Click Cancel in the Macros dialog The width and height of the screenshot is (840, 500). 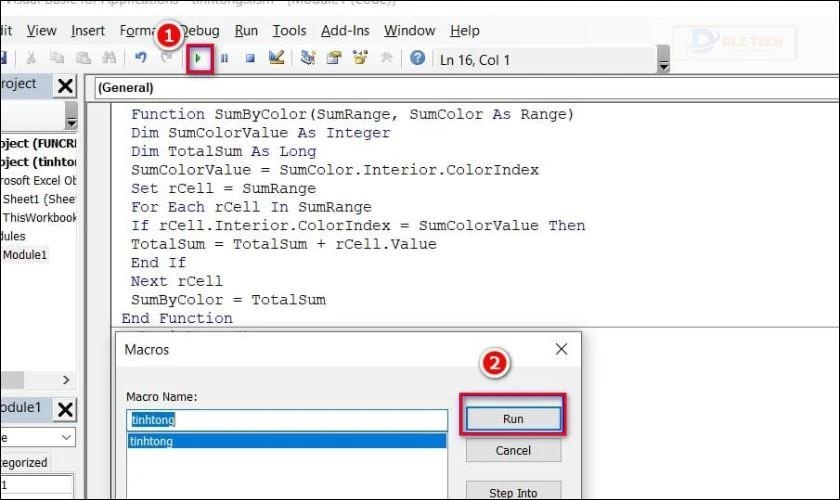coord(513,450)
